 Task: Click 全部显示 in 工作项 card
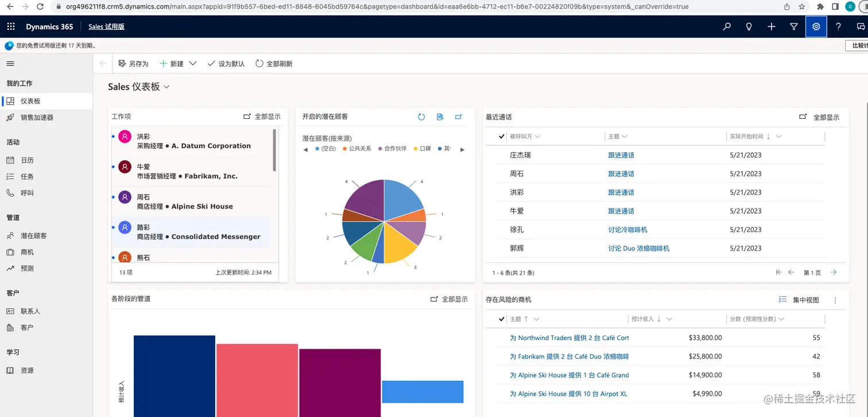point(262,117)
